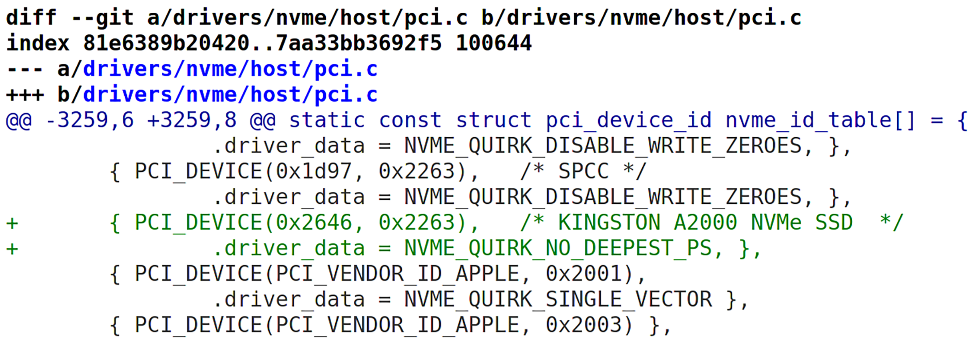Image resolution: width=980 pixels, height=353 pixels.
Task: Click the index hash 7aa33bb3692f5
Action: click(x=359, y=43)
